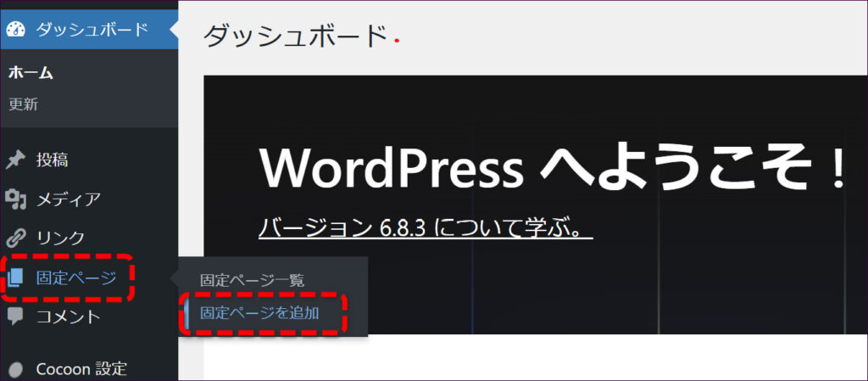Open the Cocoon 設定 menu label
Viewport: 868px width, 381px height.
81,369
